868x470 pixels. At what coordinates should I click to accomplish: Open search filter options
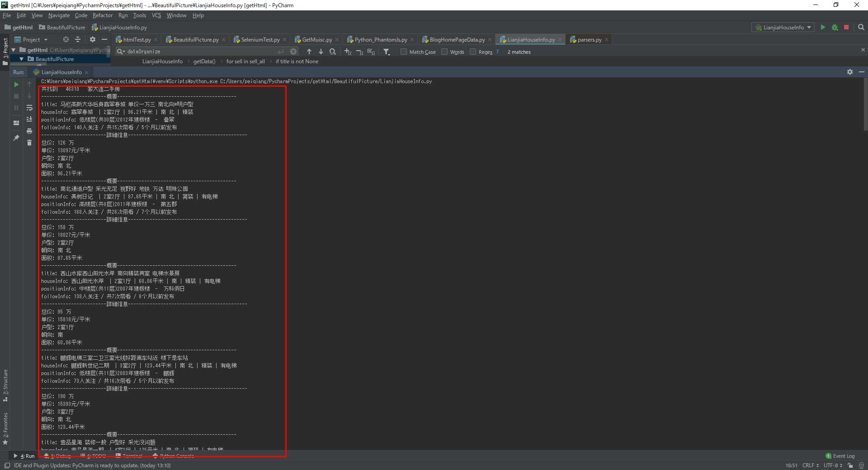coord(387,52)
